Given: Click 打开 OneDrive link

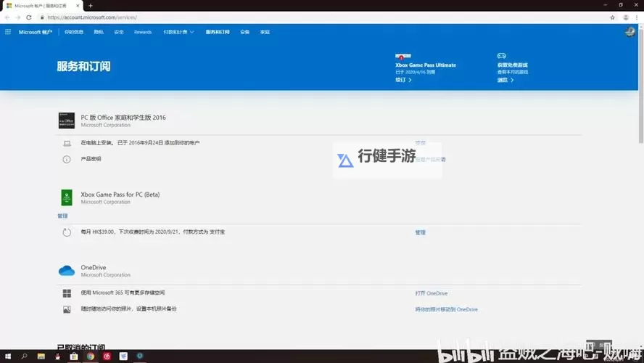Looking at the screenshot, I should click(432, 293).
